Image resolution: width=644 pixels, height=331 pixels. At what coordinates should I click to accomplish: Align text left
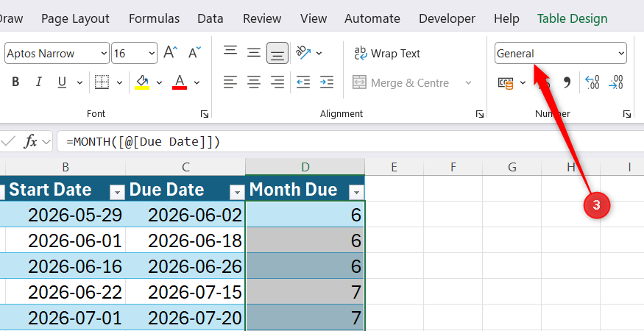click(x=230, y=82)
